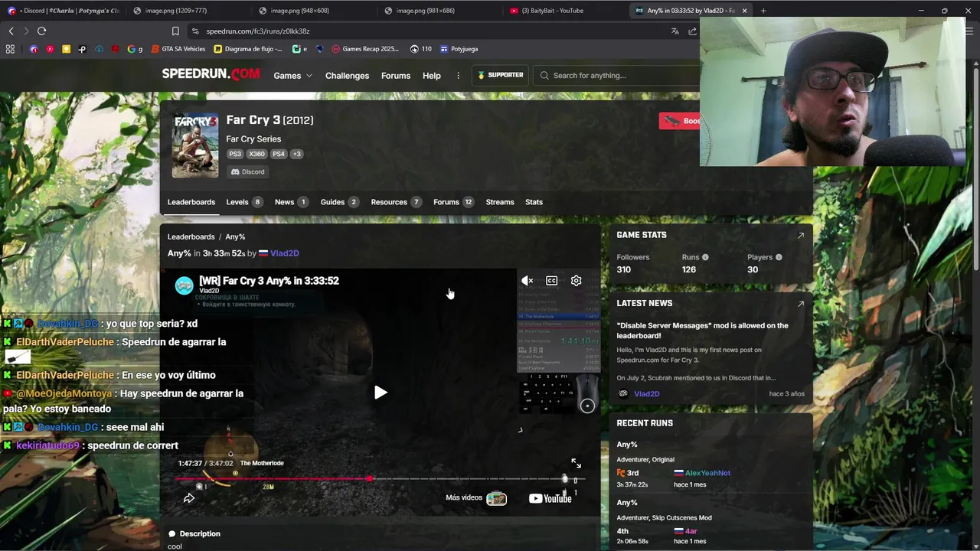Open the apps grid icon in bookmarks bar
The width and height of the screenshot is (980, 551).
[x=10, y=49]
